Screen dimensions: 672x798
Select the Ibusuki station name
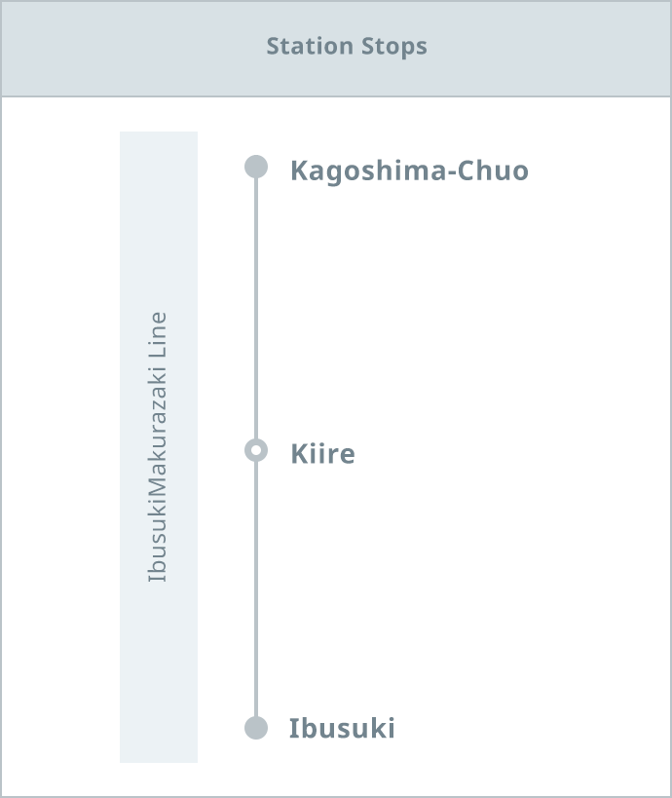coord(342,728)
